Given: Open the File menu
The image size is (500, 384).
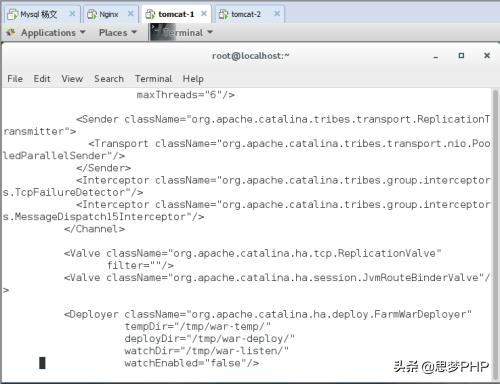Looking at the screenshot, I should (15, 79).
